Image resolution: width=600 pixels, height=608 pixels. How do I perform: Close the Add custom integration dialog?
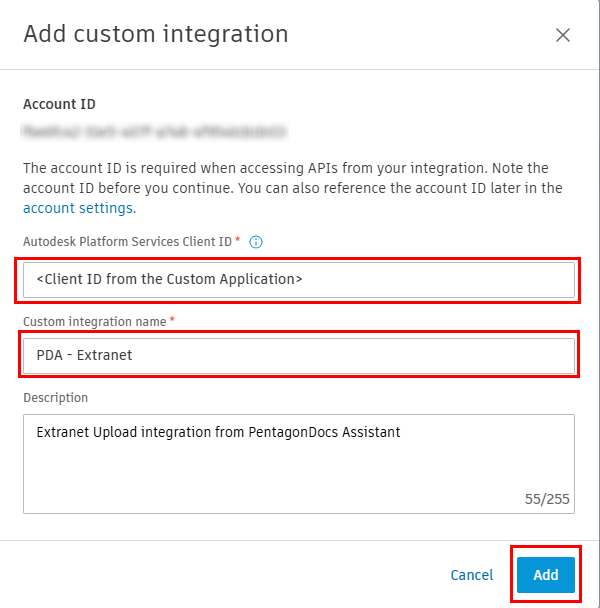(563, 35)
